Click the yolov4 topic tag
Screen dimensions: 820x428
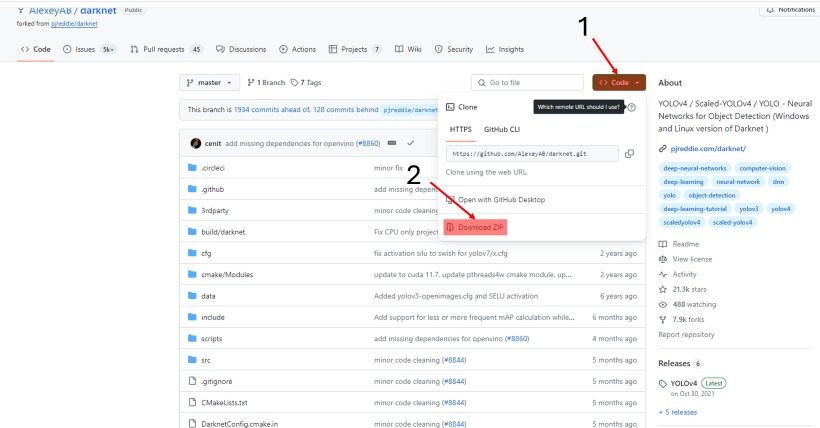point(780,209)
